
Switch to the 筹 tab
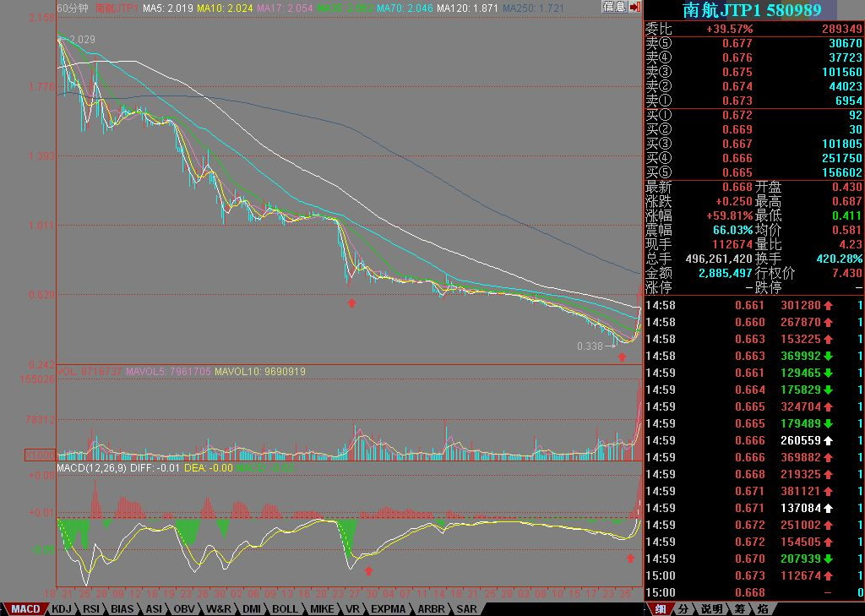coord(739,608)
